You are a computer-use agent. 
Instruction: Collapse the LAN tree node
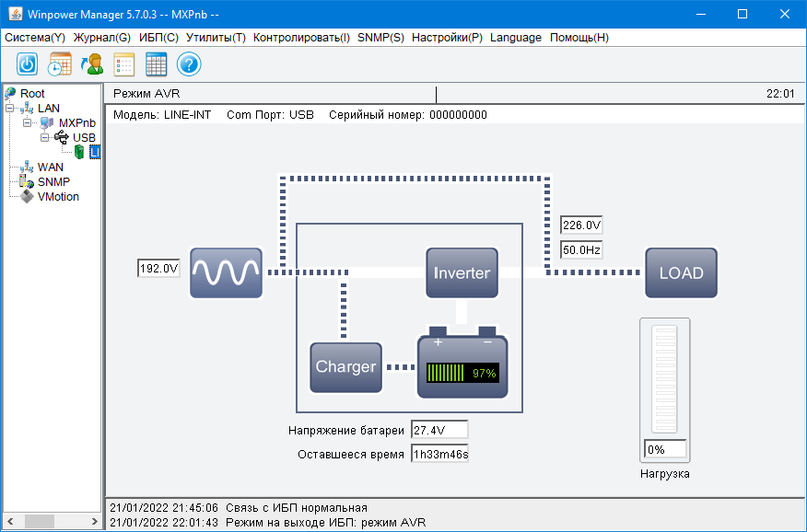(x=10, y=109)
